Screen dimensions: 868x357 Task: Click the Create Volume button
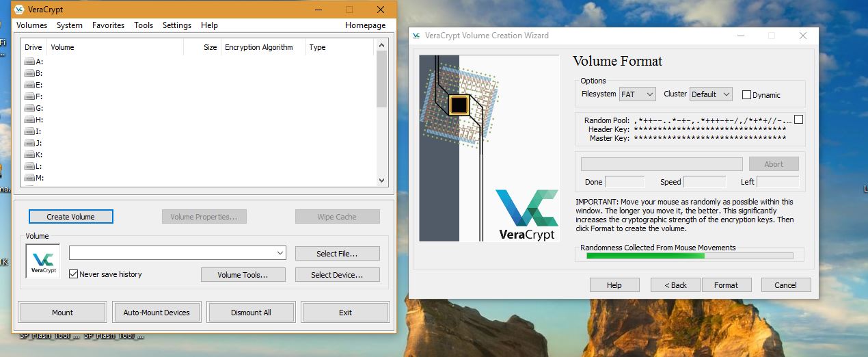(x=71, y=217)
